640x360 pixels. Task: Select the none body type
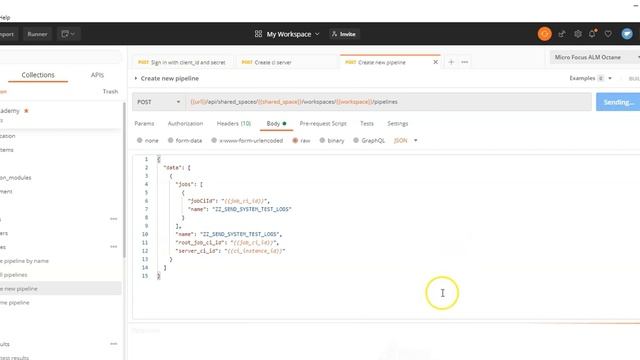point(148,140)
